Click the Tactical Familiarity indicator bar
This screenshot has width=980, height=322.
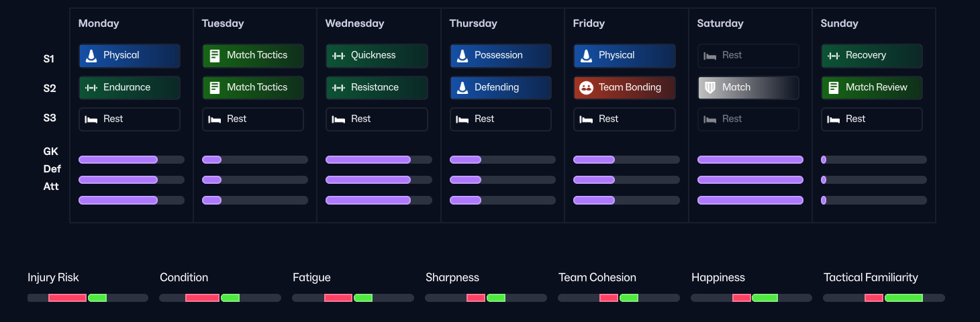coord(883,298)
